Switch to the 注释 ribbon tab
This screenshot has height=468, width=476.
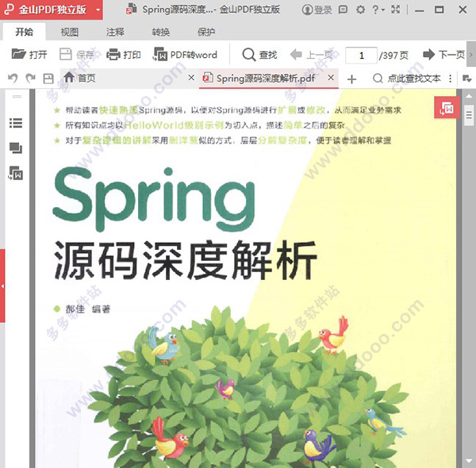pyautogui.click(x=115, y=32)
